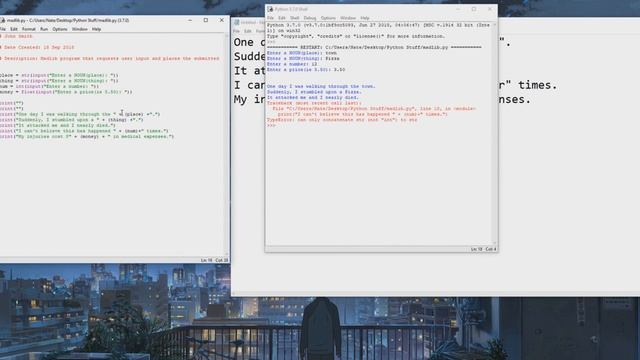Click the 'Date Created' comment line

pyautogui.click(x=38, y=47)
